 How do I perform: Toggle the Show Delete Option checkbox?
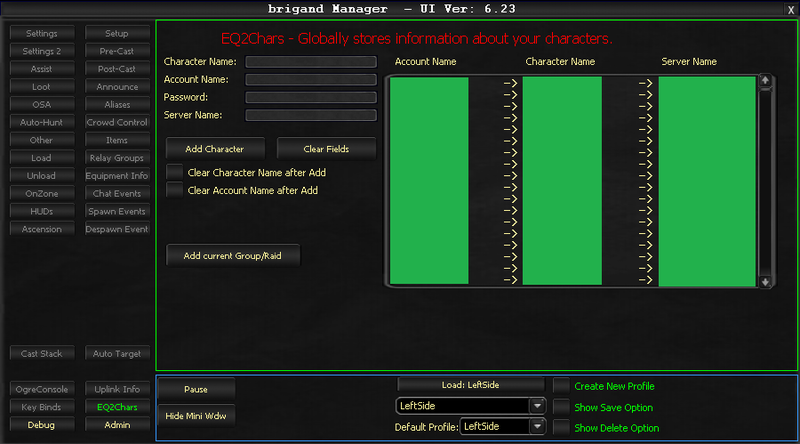(x=561, y=428)
